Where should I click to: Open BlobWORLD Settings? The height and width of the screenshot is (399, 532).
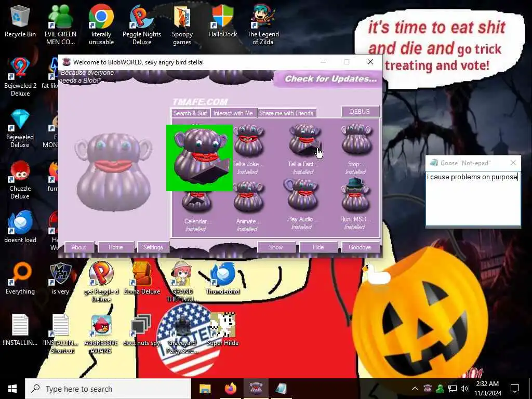coord(153,247)
